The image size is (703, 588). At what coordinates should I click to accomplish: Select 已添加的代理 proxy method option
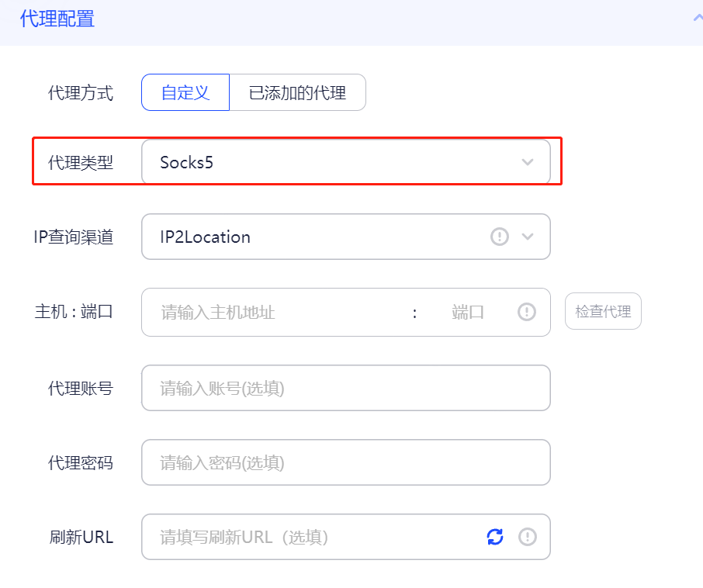[x=298, y=92]
